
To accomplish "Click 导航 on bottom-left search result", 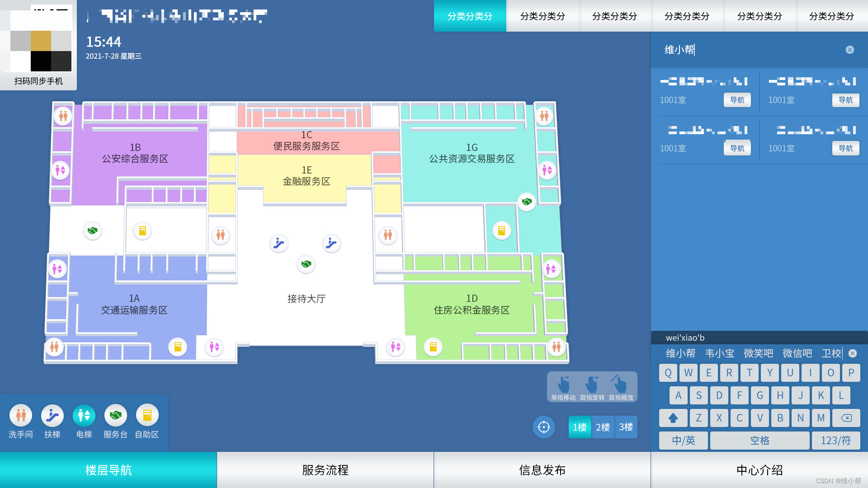I will 737,148.
